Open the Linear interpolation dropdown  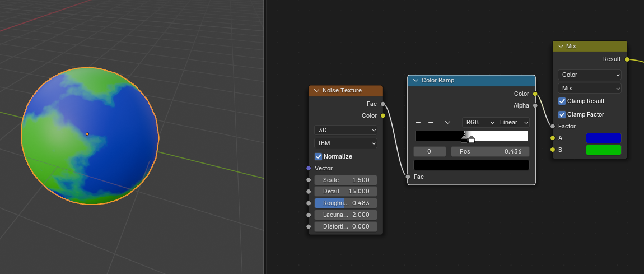point(513,122)
